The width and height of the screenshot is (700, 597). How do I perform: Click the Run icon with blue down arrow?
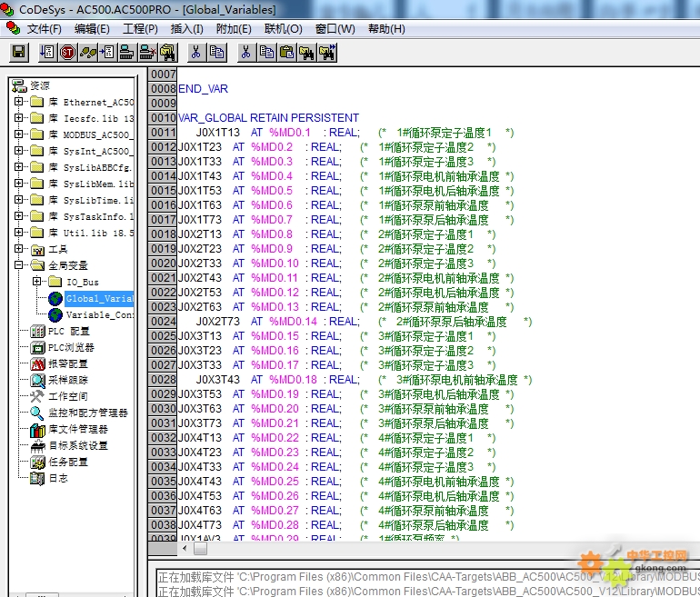point(47,53)
